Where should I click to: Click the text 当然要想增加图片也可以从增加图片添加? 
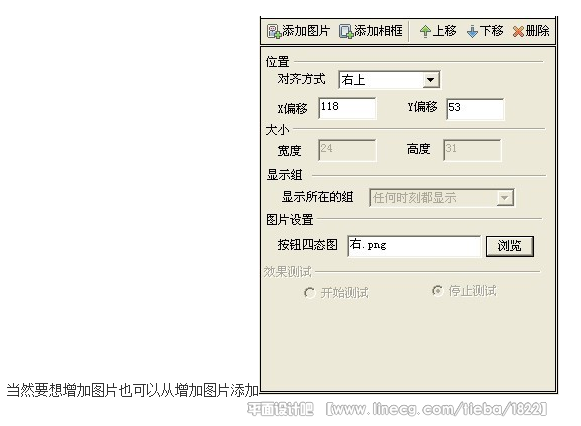[x=133, y=390]
